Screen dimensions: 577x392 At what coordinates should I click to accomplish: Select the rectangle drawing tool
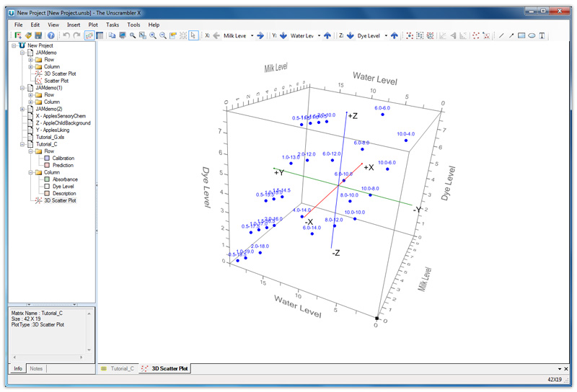pos(521,35)
